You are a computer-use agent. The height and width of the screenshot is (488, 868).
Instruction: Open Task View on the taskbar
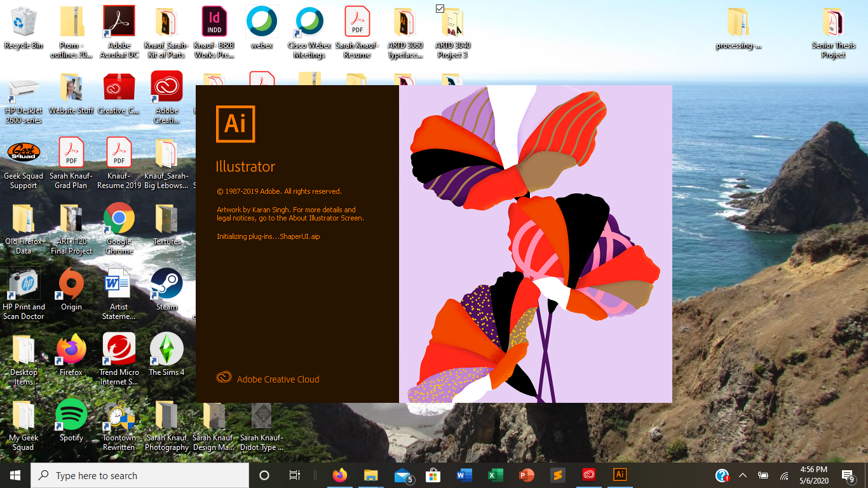point(294,475)
